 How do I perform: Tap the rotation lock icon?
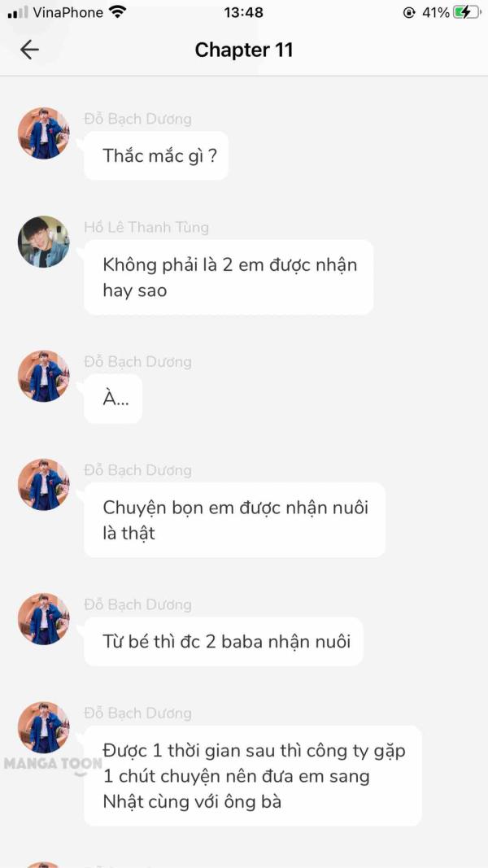[409, 12]
